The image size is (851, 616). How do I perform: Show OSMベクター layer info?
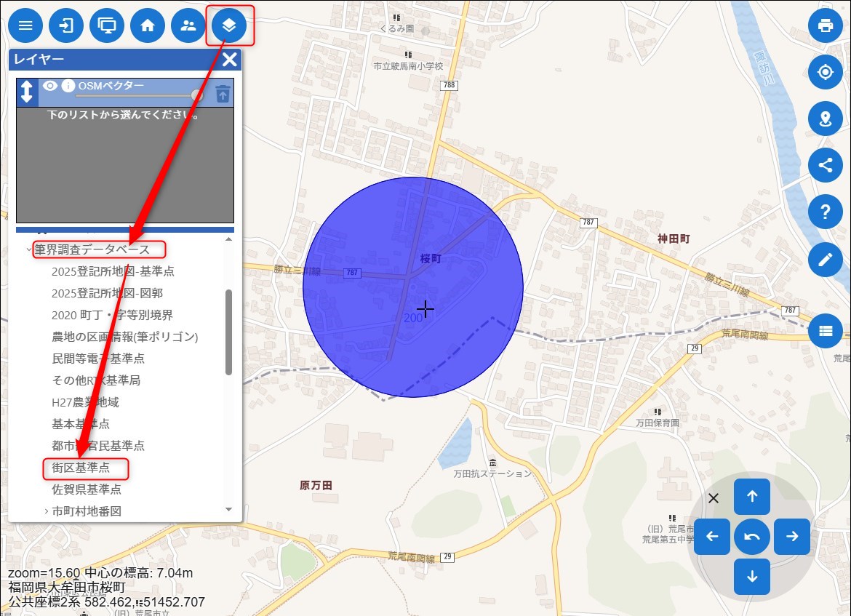click(x=68, y=86)
